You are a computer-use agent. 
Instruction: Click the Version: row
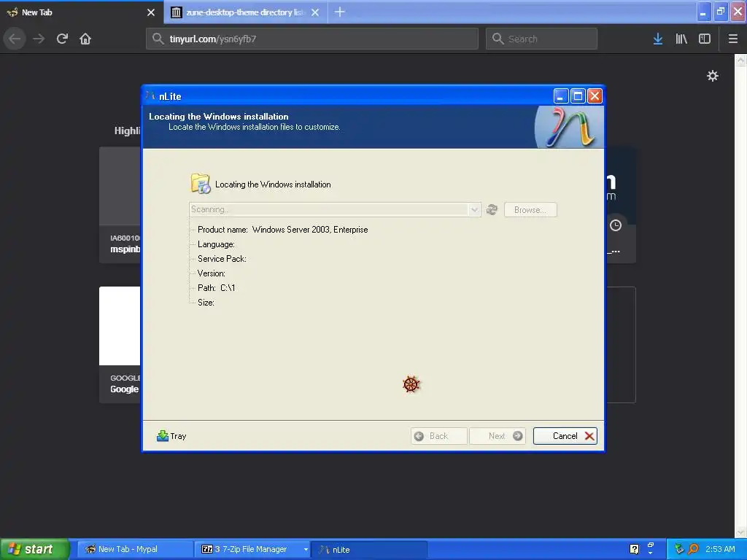(x=212, y=273)
